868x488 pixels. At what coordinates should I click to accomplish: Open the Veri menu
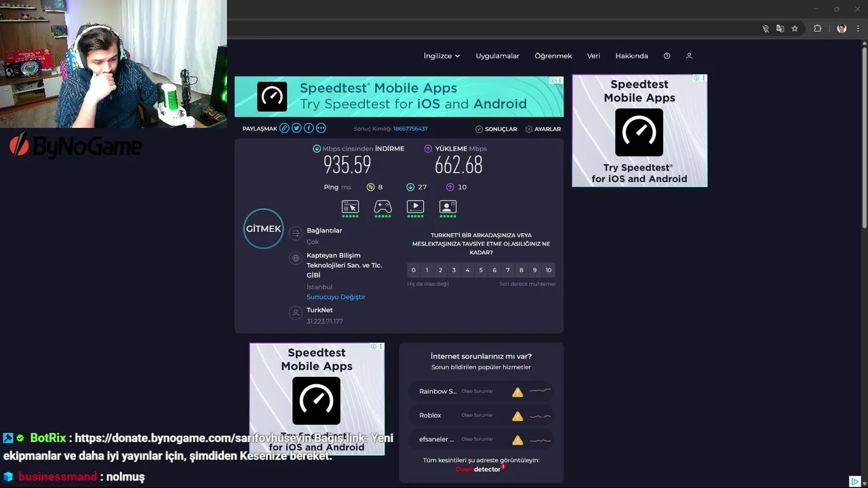593,56
